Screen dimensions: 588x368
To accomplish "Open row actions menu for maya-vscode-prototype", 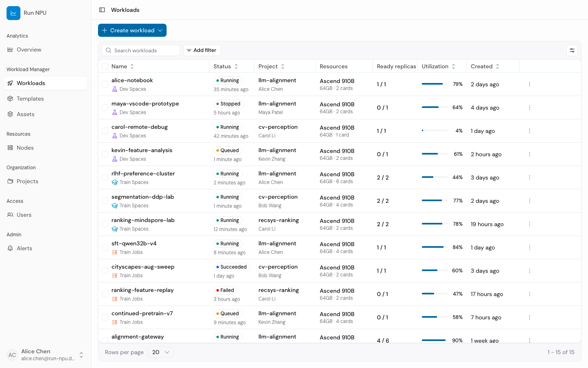I will coord(530,108).
